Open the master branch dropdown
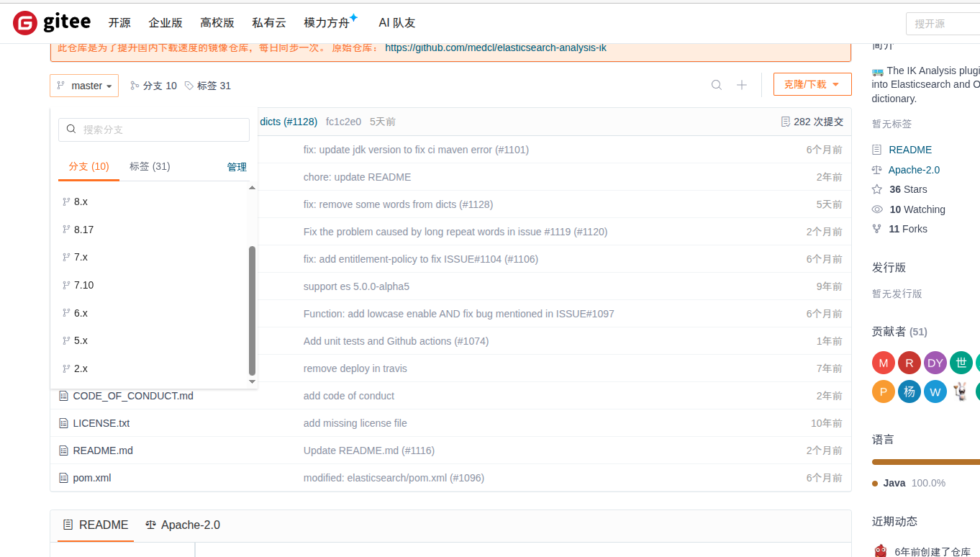 (84, 86)
